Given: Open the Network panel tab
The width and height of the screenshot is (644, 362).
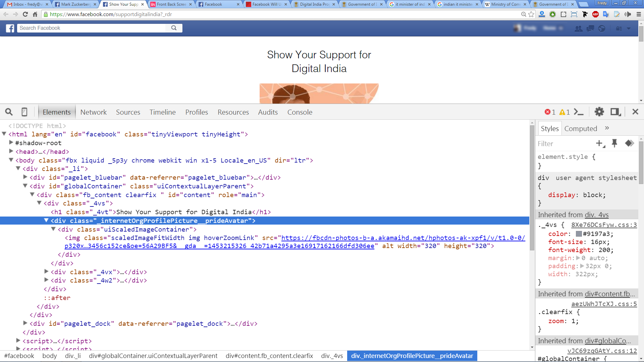Looking at the screenshot, I should [x=93, y=112].
